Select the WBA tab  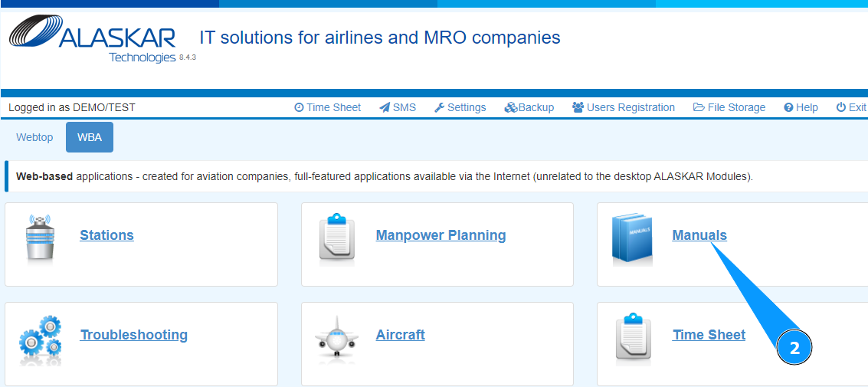click(90, 137)
